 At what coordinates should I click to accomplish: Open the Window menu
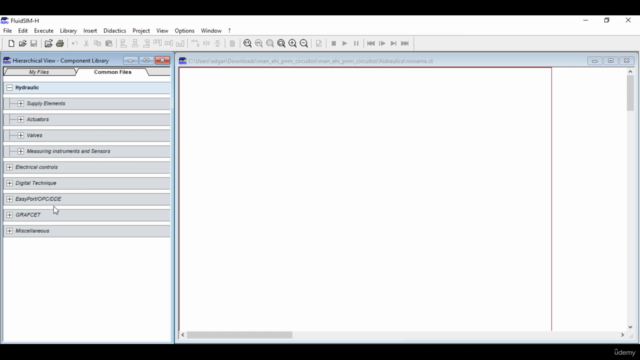pos(211,31)
